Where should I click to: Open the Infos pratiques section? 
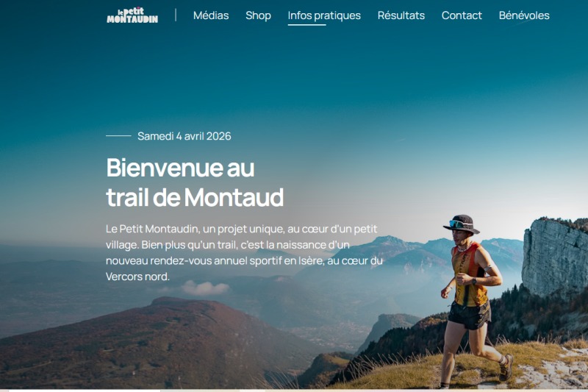324,15
